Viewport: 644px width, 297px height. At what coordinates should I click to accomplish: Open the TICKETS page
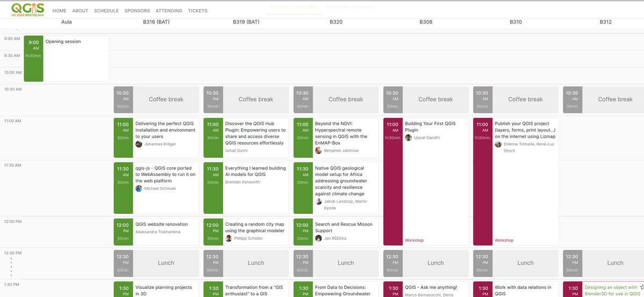[x=197, y=11]
